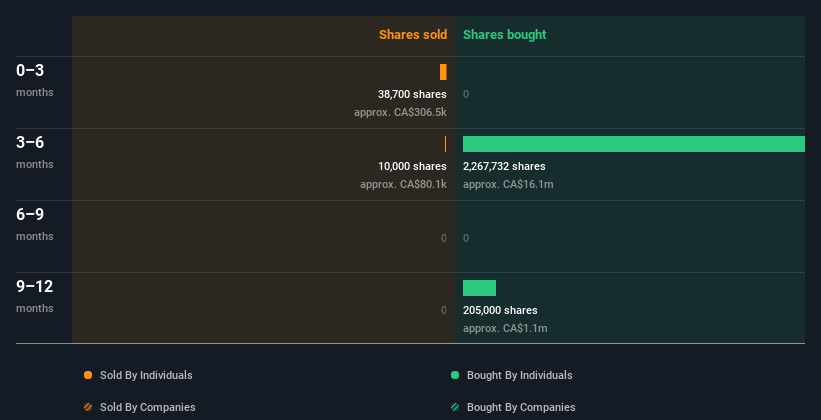
Task: Select the Sold By Individuals legend label
Action: (x=146, y=375)
